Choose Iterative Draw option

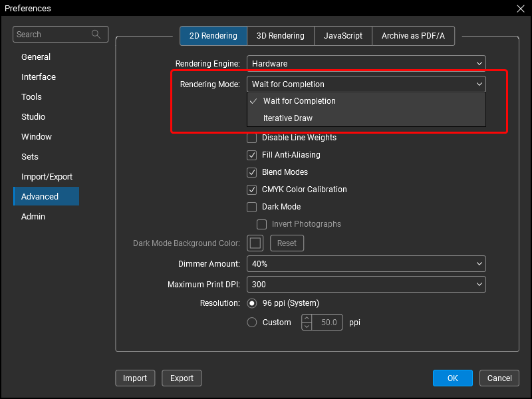[366, 118]
